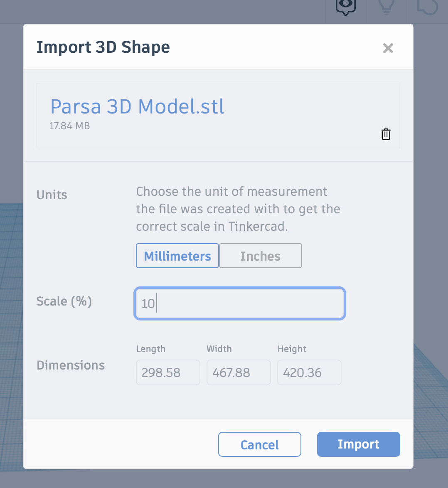Click the 17.84 MB file size text
Screen dimensions: 448x488
pyautogui.click(x=69, y=126)
